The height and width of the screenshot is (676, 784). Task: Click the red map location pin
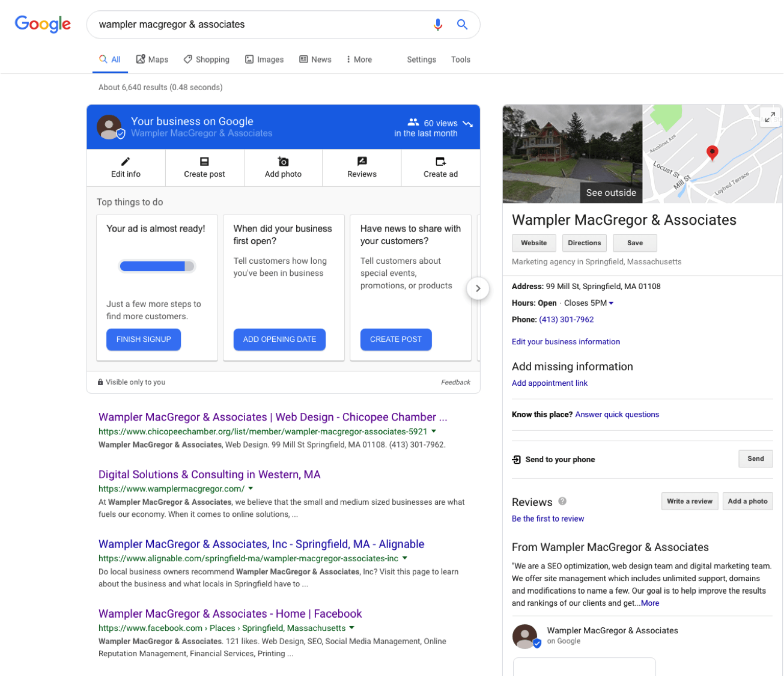[x=712, y=153]
